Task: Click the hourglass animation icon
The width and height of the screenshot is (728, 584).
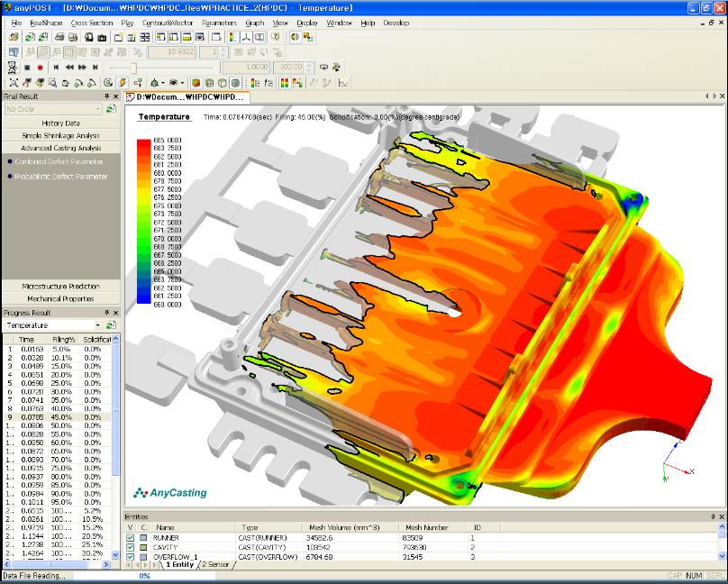Action: 13,68
